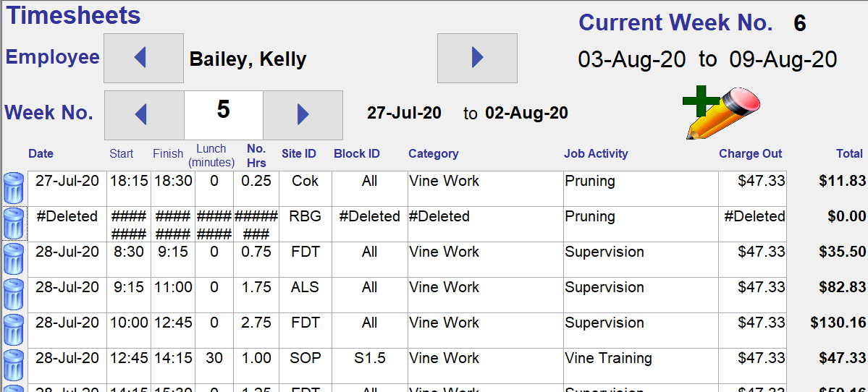Delete the 8:30 FDT Supervision entry
The width and height of the screenshot is (868, 392).
click(14, 259)
